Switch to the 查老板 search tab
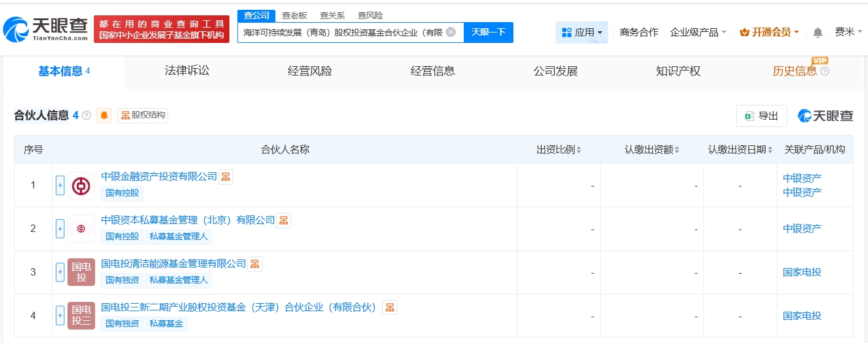Image resolution: width=868 pixels, height=343 pixels. pos(294,15)
